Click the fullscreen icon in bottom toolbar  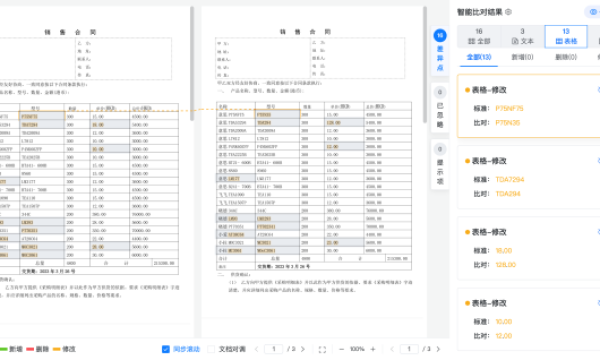pyautogui.click(x=322, y=349)
